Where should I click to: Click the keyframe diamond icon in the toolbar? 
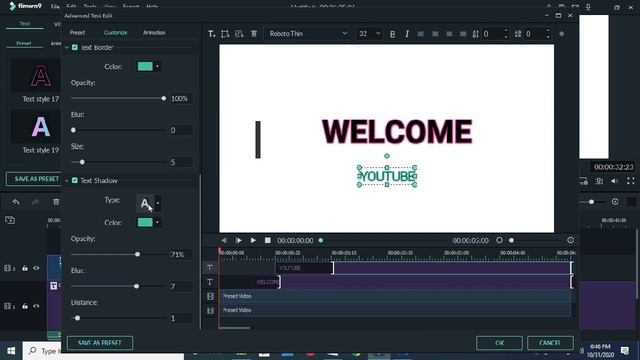(562, 34)
